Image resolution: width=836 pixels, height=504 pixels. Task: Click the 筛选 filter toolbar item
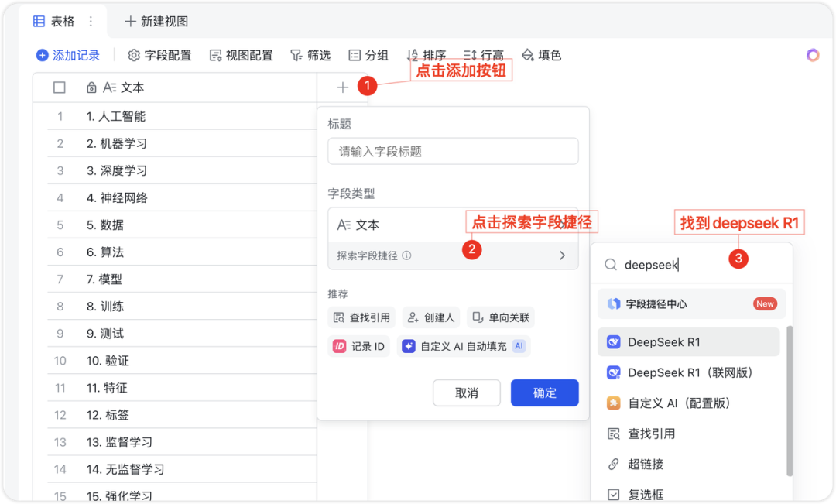311,55
